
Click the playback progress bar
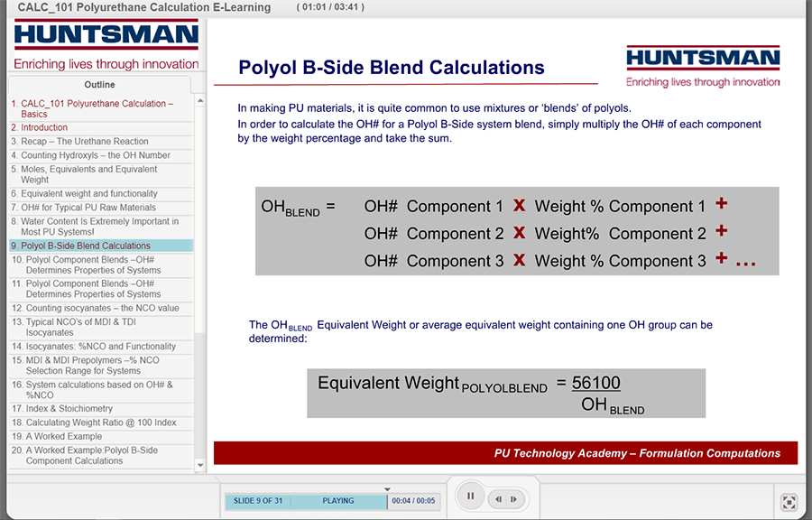307,501
